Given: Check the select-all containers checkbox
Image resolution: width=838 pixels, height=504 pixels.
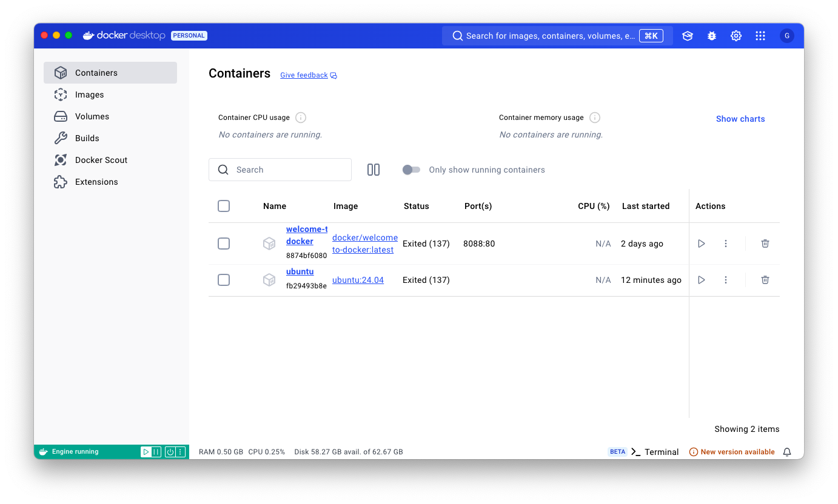Looking at the screenshot, I should (x=224, y=206).
